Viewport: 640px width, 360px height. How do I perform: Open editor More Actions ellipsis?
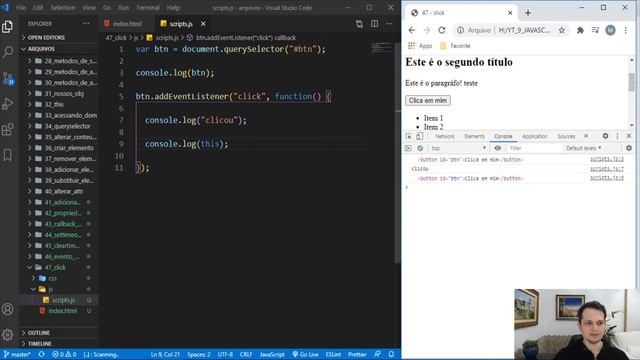point(389,24)
